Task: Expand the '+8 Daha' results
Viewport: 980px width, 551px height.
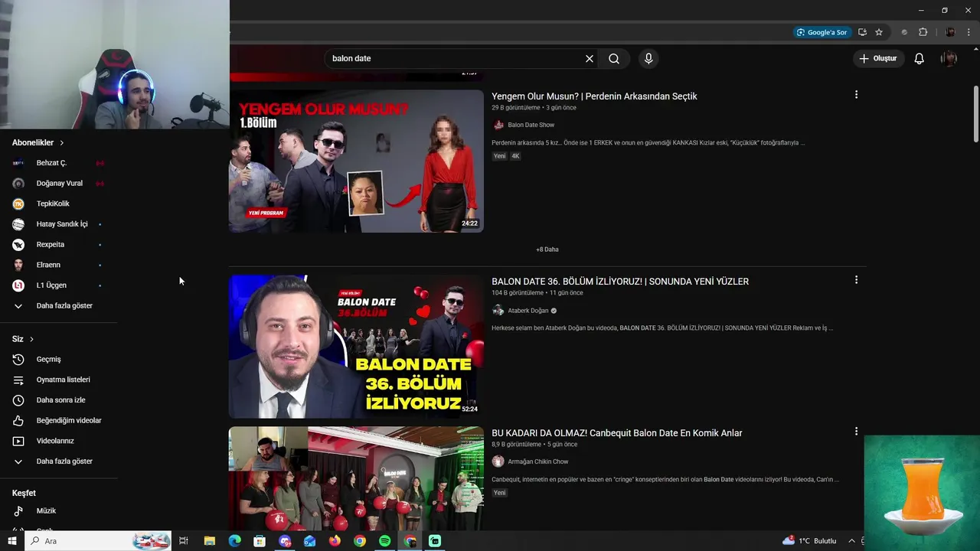Action: click(x=547, y=249)
